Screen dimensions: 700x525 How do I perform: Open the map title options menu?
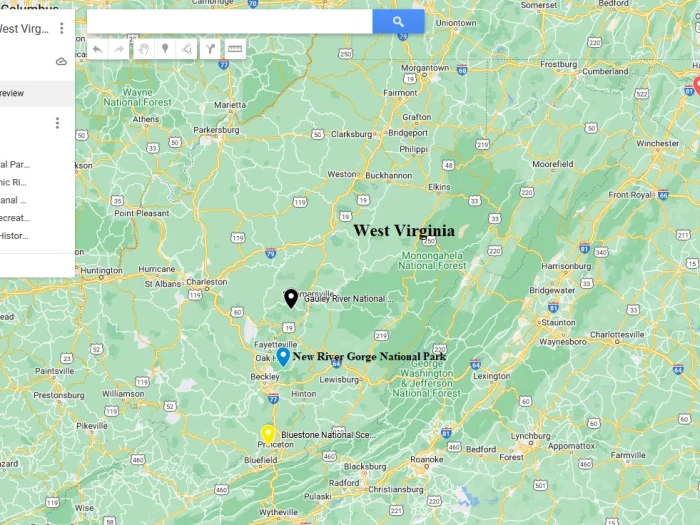coord(62,29)
